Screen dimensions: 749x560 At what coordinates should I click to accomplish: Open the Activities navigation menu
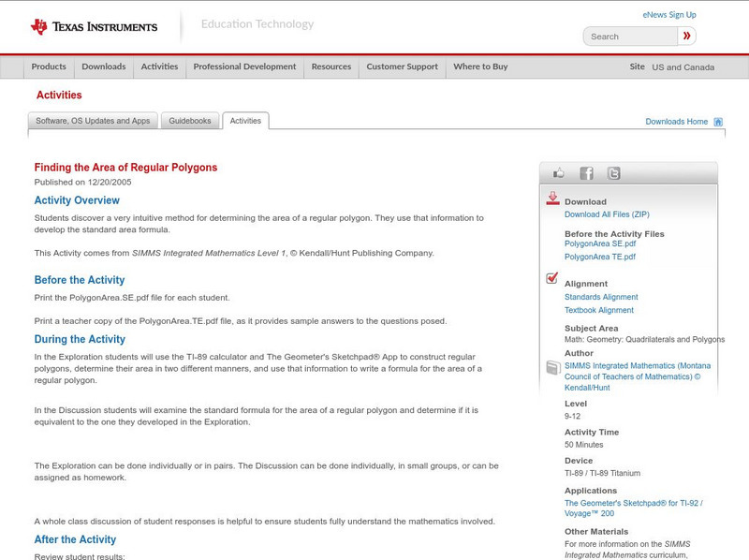tap(159, 66)
